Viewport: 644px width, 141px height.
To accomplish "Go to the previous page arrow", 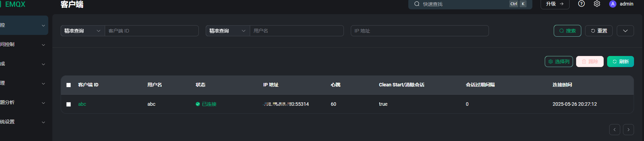I will coord(615,130).
